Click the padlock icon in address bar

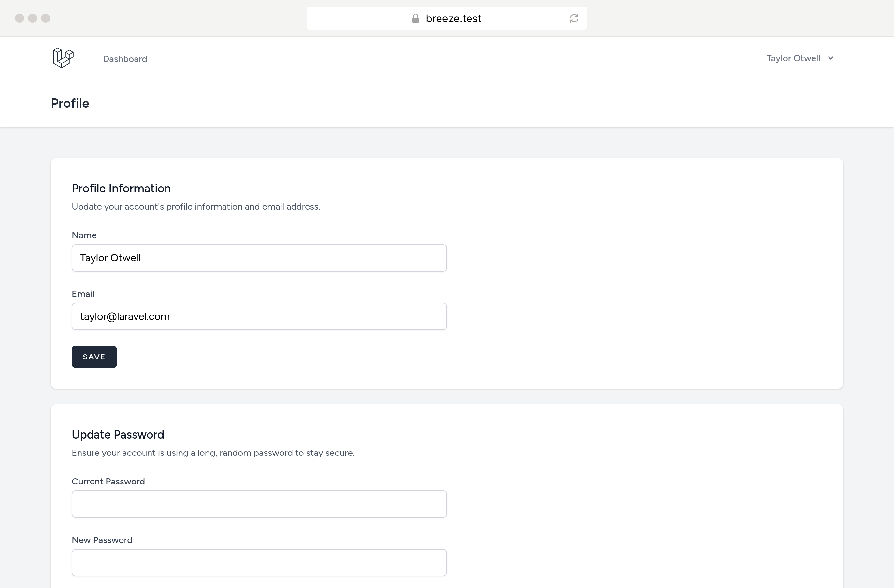point(415,19)
